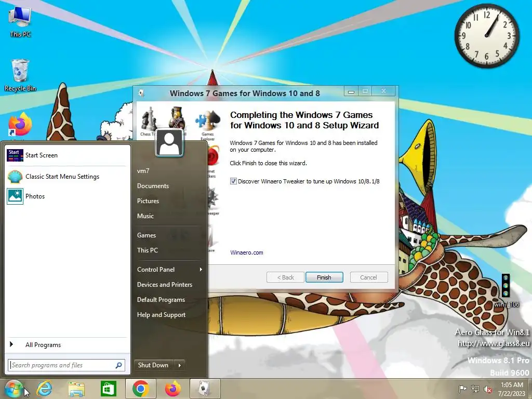Viewport: 532px width, 399px height.
Task: Click the user account picture
Action: [x=169, y=143]
